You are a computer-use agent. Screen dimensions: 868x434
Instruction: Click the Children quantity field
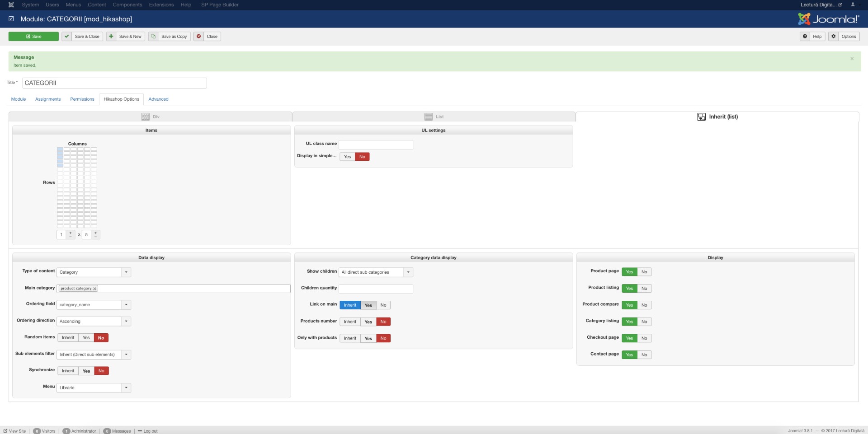[x=376, y=289]
